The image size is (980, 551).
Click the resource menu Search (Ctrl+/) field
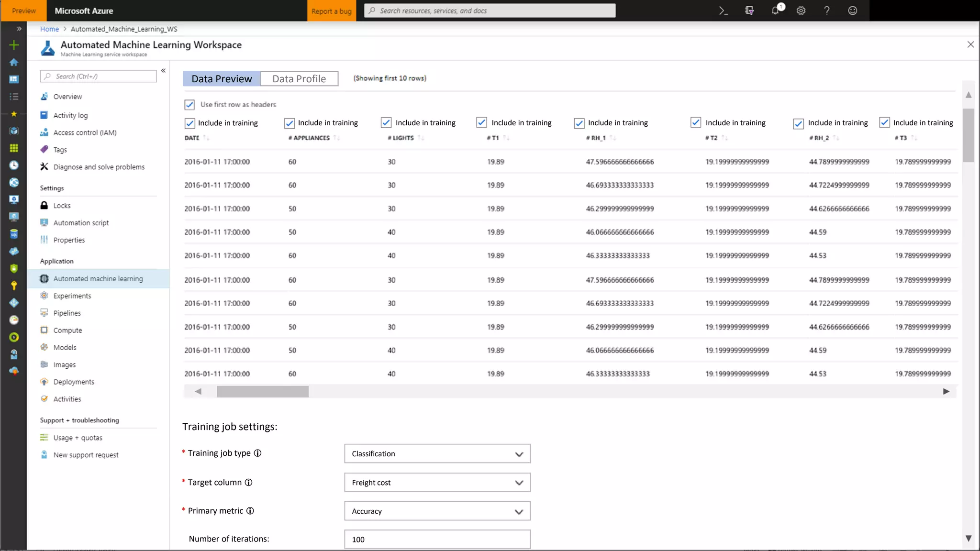pyautogui.click(x=98, y=76)
